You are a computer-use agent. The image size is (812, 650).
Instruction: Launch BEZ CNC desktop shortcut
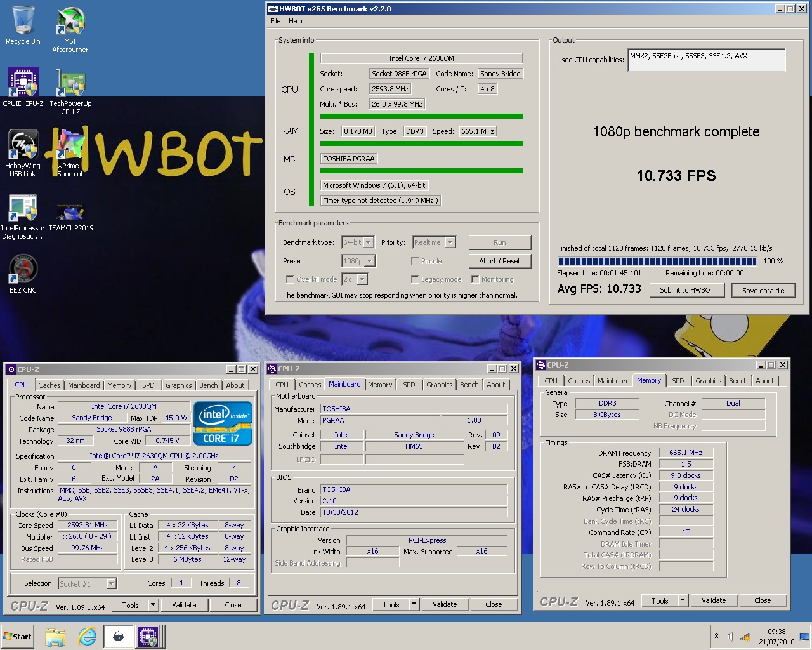coord(23,274)
